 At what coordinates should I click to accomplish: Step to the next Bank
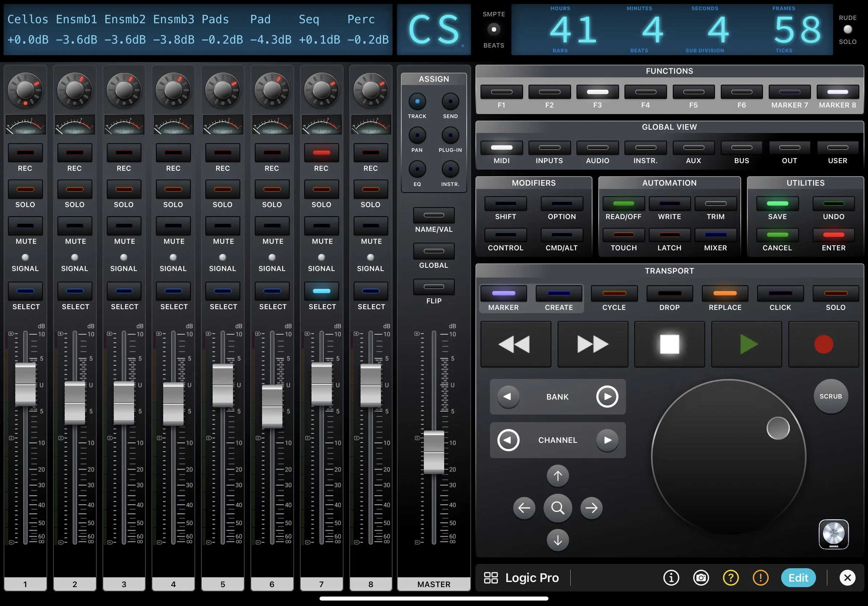tap(607, 397)
